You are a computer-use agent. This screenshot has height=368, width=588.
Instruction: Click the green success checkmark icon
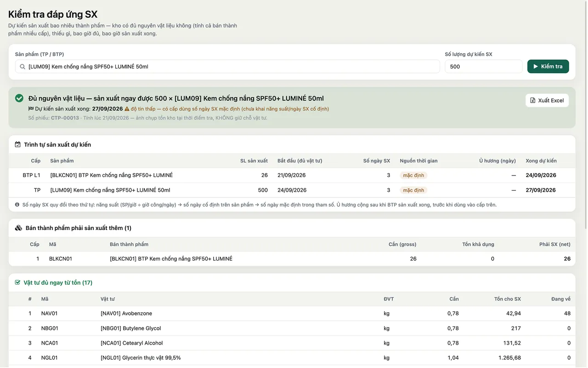[x=19, y=98]
